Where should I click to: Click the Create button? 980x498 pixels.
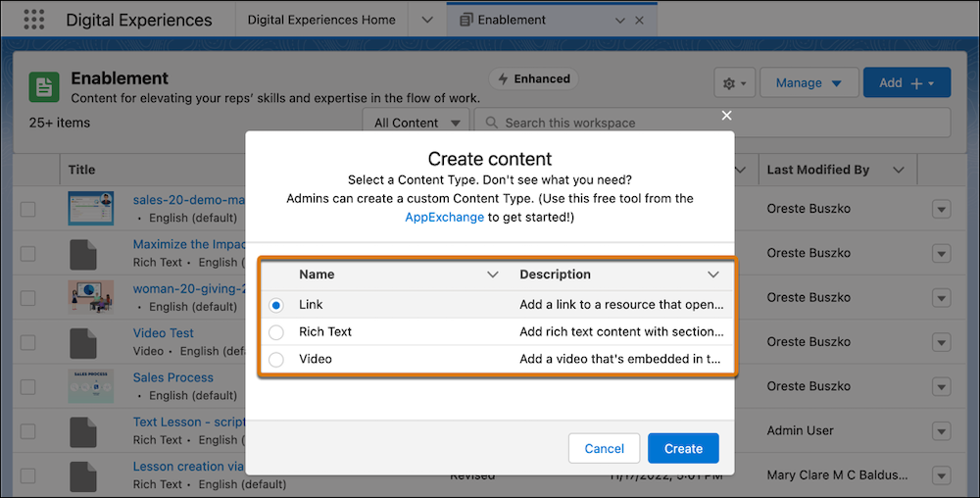[x=683, y=448]
